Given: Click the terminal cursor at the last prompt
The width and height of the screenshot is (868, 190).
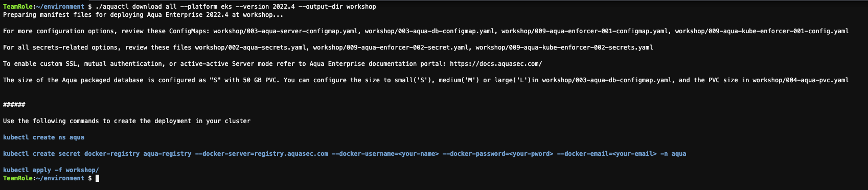Looking at the screenshot, I should point(98,178).
